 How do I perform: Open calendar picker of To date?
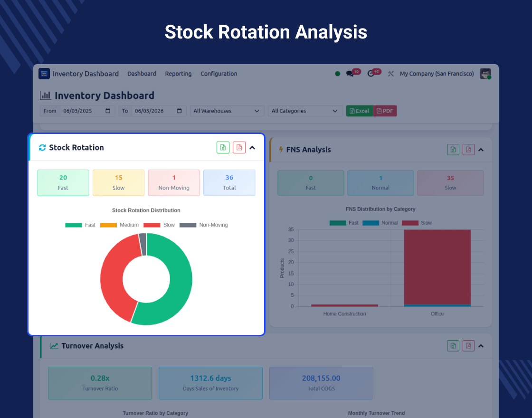click(x=180, y=111)
